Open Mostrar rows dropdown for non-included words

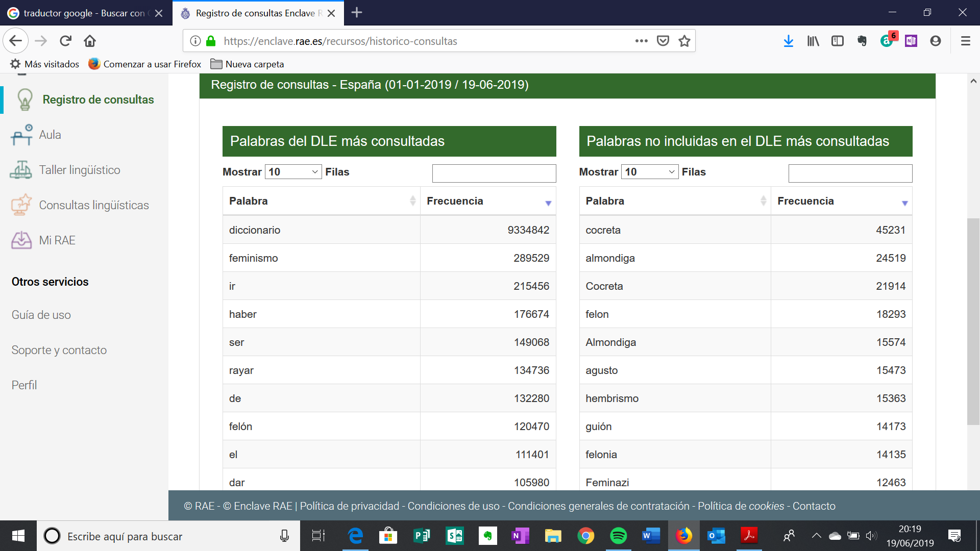(649, 172)
